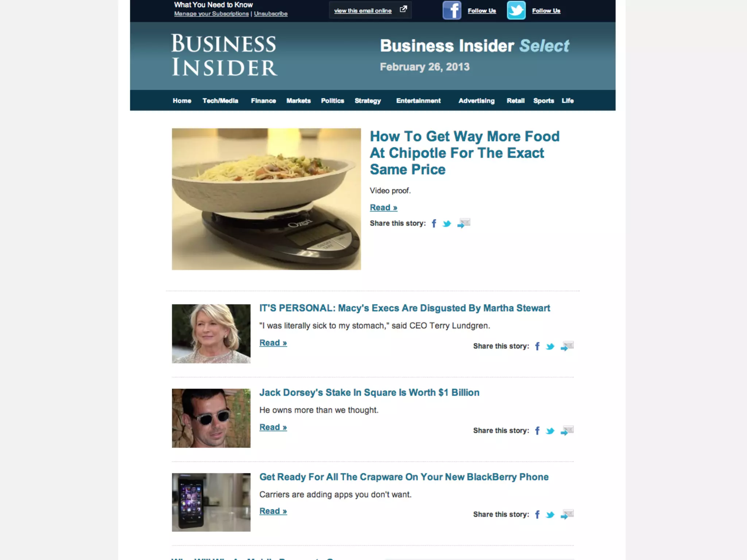Open Manage your Subscriptions link
The width and height of the screenshot is (747, 560).
pyautogui.click(x=212, y=14)
